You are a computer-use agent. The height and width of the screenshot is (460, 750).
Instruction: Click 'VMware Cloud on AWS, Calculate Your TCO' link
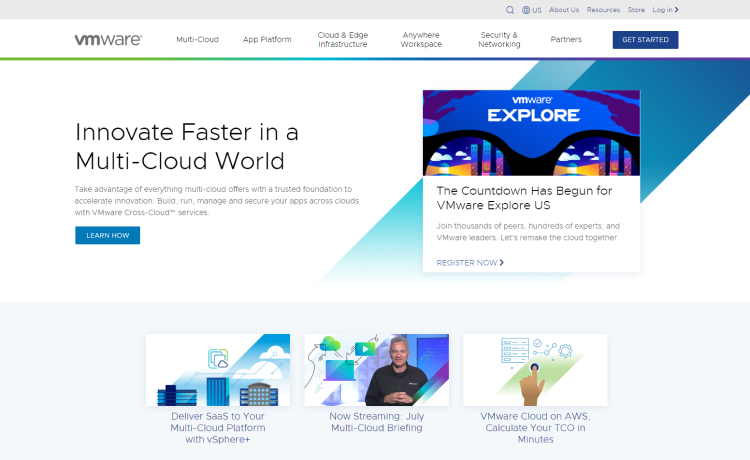535,428
